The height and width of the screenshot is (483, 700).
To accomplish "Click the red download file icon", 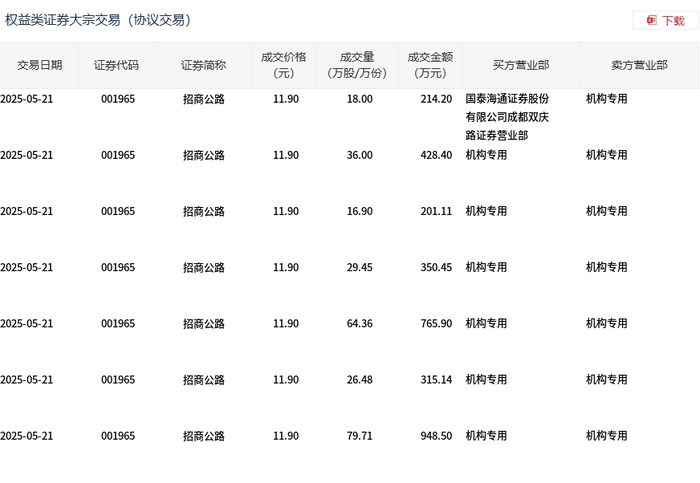I will [652, 20].
